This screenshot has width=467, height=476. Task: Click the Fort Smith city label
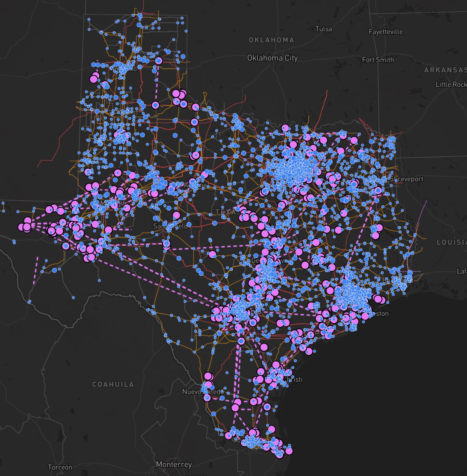click(x=378, y=60)
